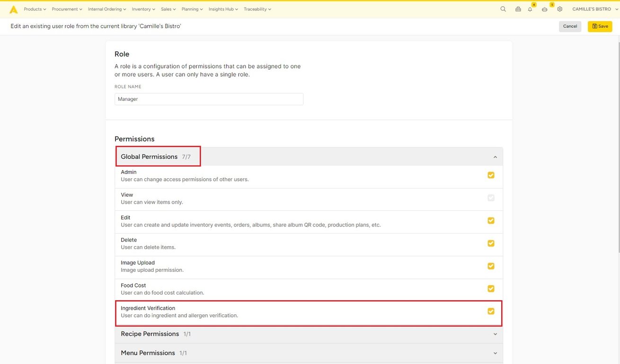Expand the Menu Permissions section
Screen dimensions: 620x364
pyautogui.click(x=495, y=353)
